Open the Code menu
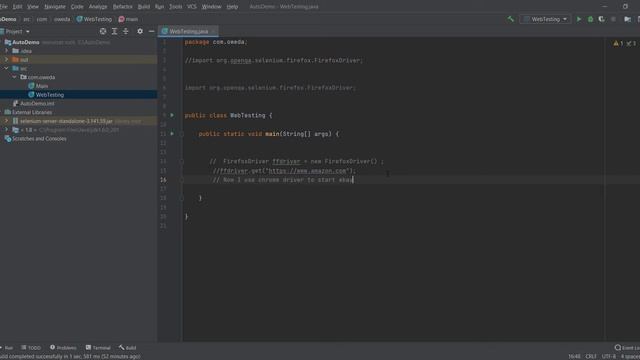The width and height of the screenshot is (640, 360). click(77, 7)
